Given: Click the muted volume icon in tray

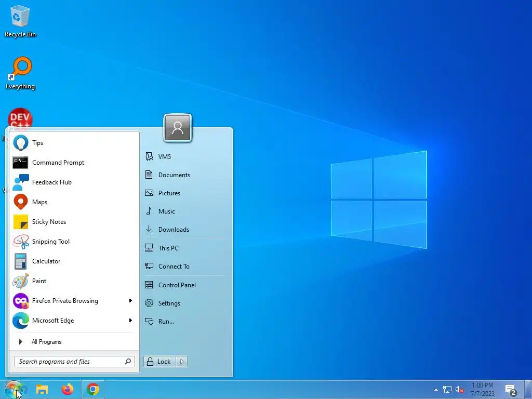Looking at the screenshot, I should tap(459, 390).
